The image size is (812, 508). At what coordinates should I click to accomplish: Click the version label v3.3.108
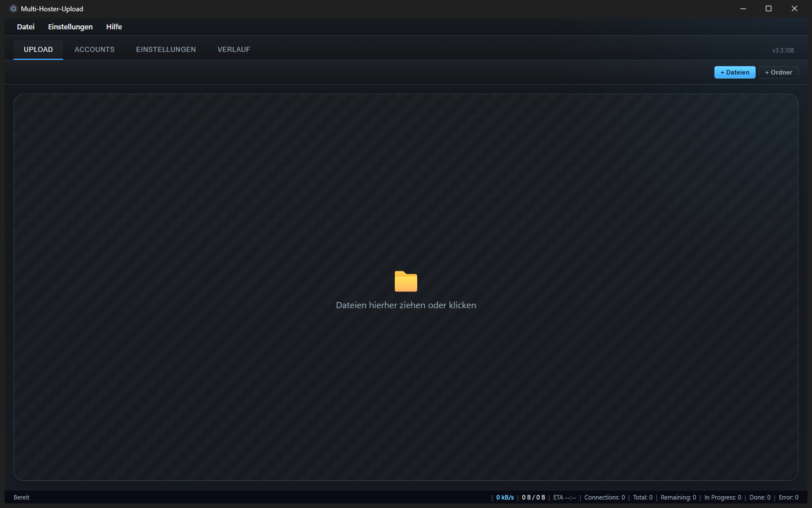(783, 50)
